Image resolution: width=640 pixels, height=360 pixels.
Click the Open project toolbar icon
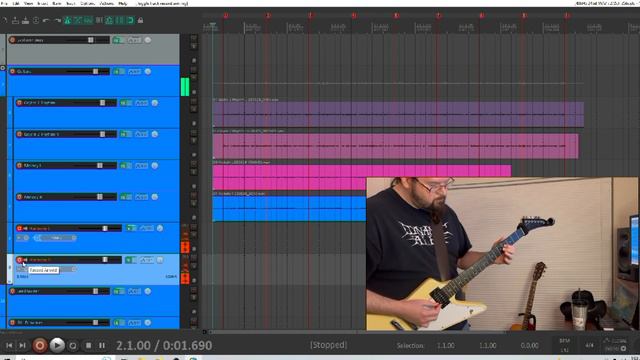pyautogui.click(x=15, y=20)
